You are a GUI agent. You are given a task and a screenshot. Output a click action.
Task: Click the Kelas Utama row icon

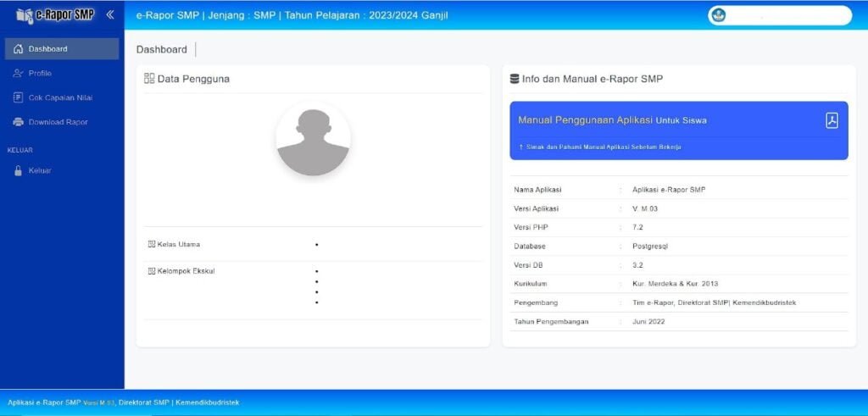152,244
